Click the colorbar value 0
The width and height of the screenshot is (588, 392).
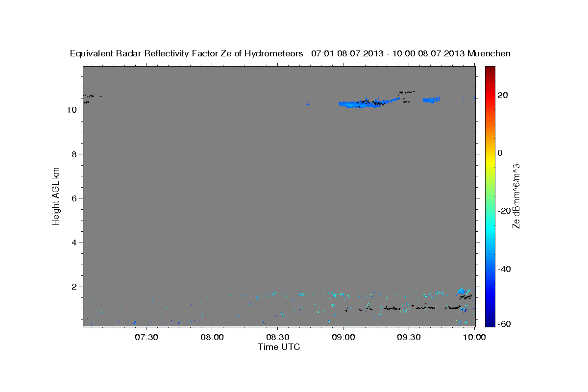500,153
